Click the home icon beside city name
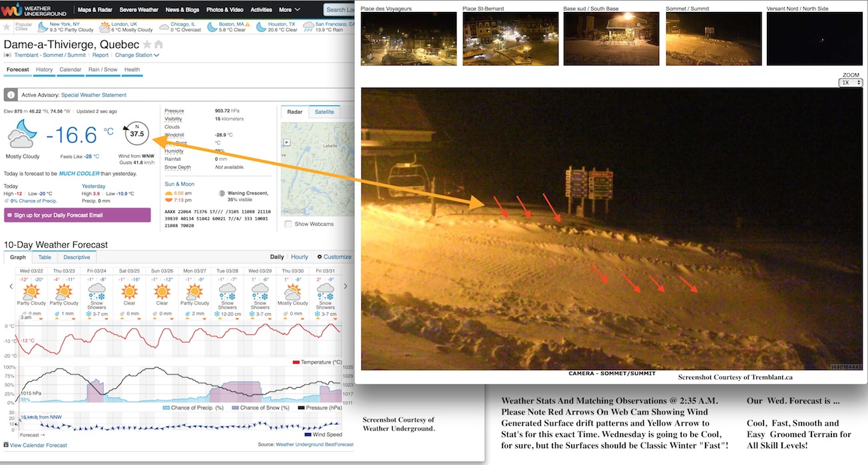The image size is (868, 465). [158, 44]
